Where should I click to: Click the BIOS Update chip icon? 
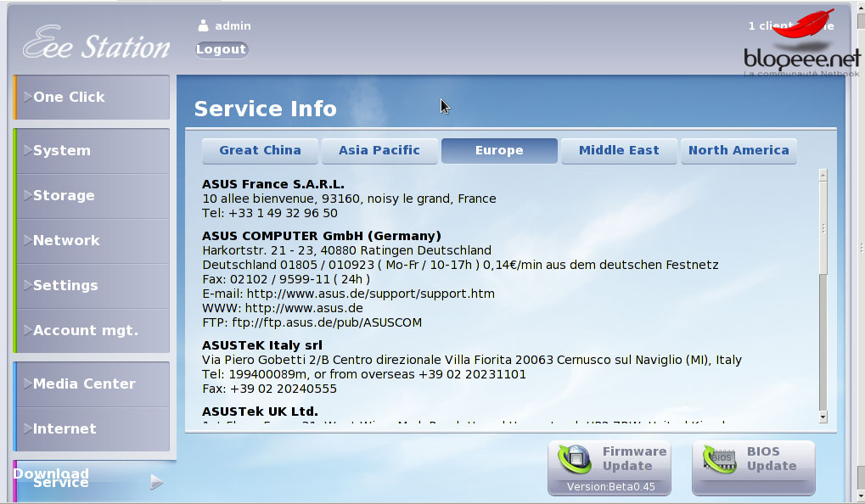[718, 459]
